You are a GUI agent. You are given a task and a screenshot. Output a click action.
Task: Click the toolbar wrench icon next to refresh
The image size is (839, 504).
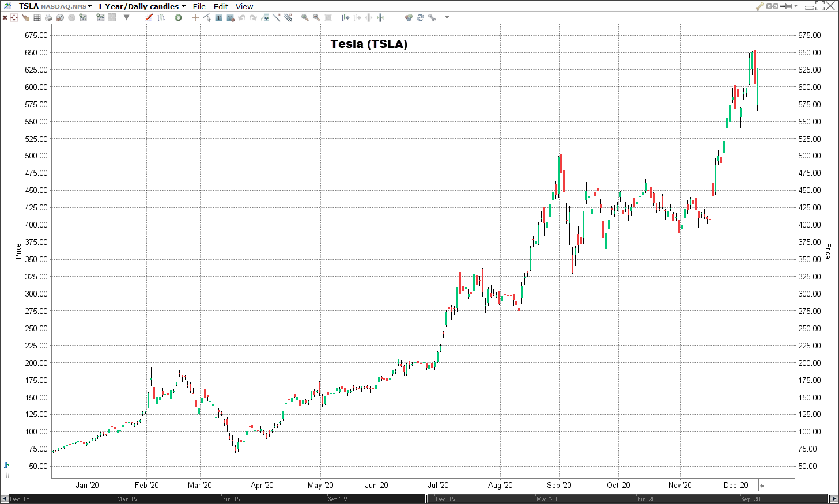[432, 18]
